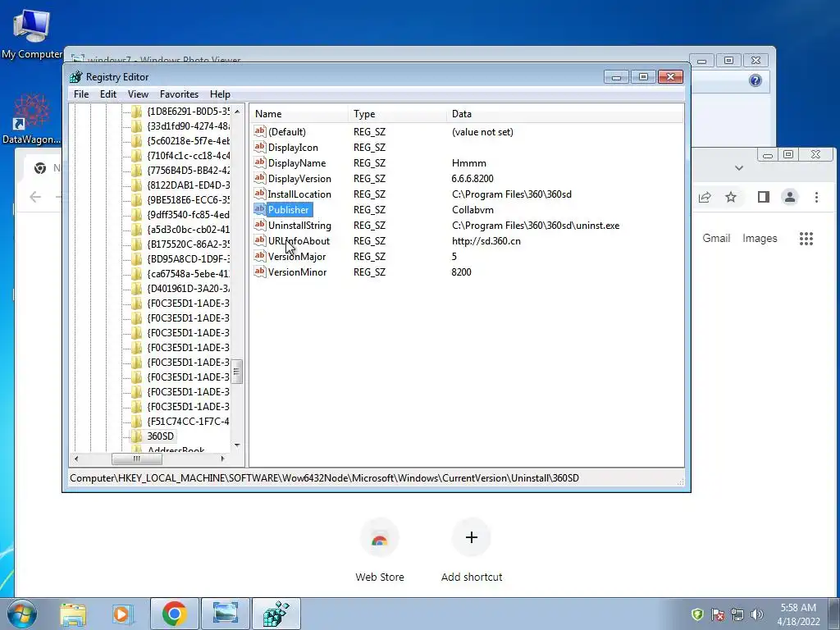Select the {5c60218e-5f7e-4eb key
Viewport: 840px width, 630px height.
pyautogui.click(x=188, y=141)
